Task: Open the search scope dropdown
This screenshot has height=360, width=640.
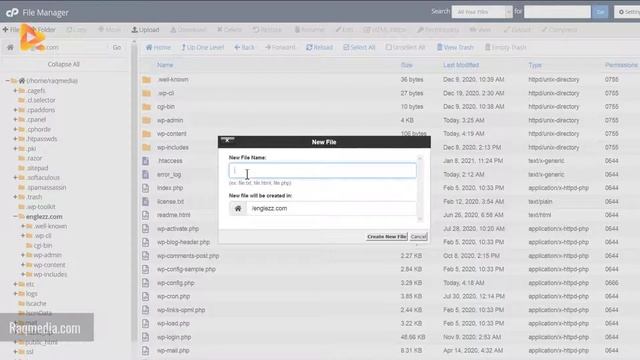Action: pos(482,12)
